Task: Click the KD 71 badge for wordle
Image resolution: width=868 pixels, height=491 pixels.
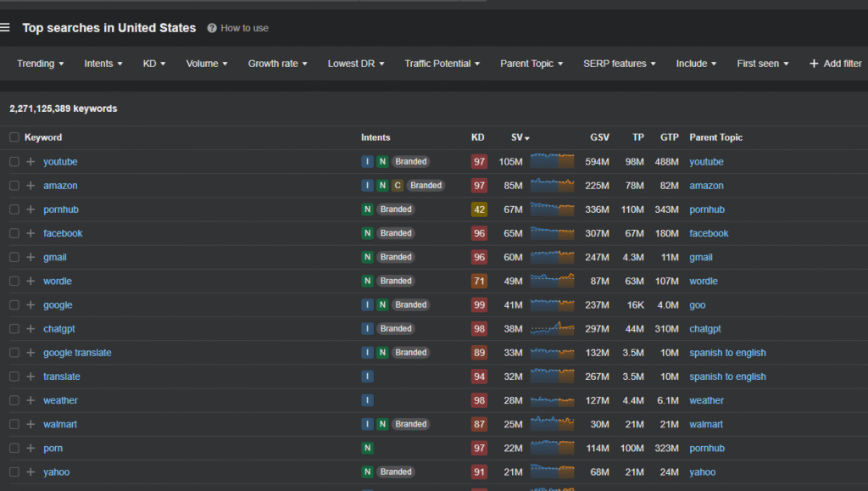Action: [479, 281]
